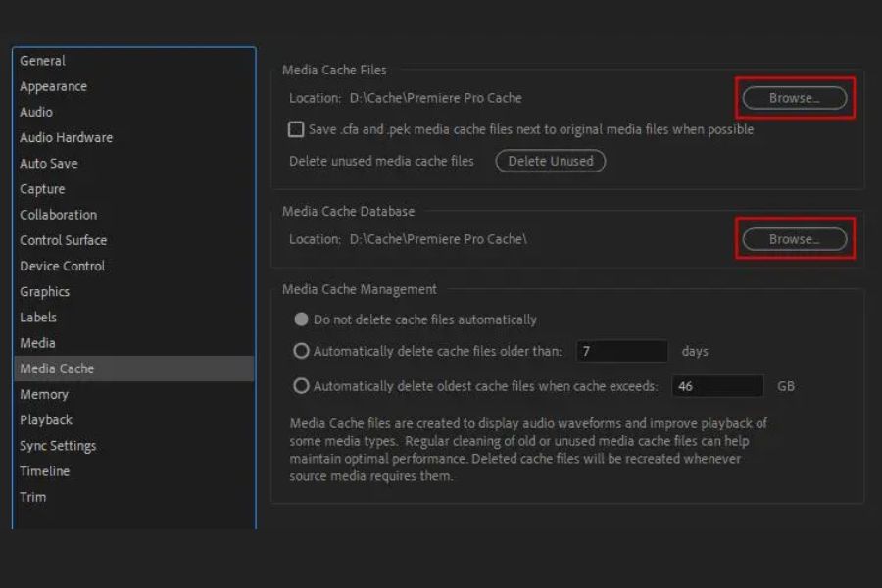Go to Audio Hardware preferences
Viewport: 882px width, 588px height.
[x=66, y=137]
